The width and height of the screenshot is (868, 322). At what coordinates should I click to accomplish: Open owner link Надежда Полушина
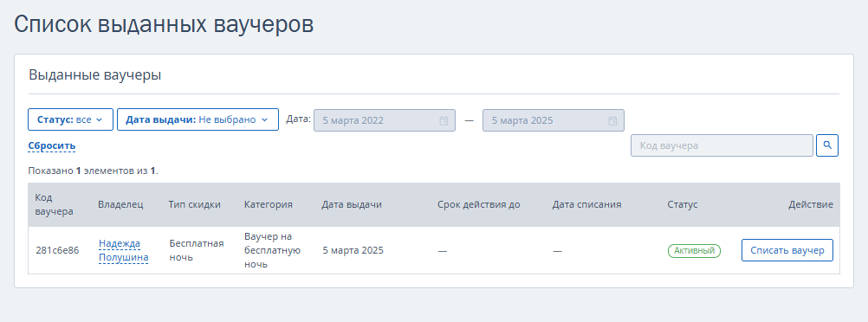click(124, 250)
